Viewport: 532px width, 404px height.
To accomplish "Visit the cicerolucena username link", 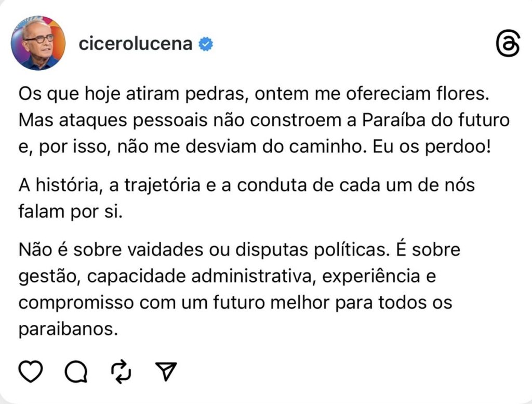I will click(136, 44).
